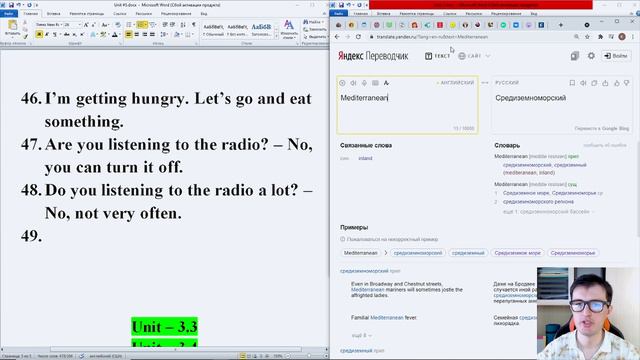Open the File tab in left Word window

[9, 13]
